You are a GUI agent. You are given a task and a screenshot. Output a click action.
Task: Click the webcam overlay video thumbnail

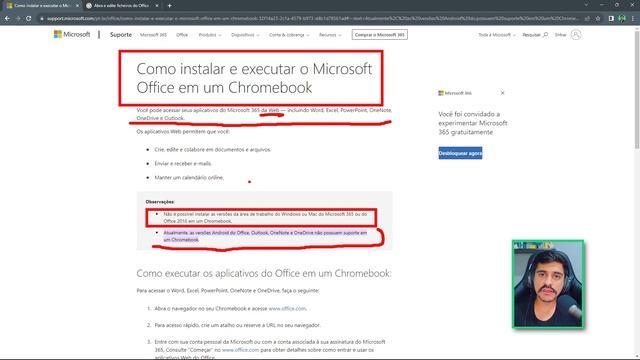coord(548,284)
